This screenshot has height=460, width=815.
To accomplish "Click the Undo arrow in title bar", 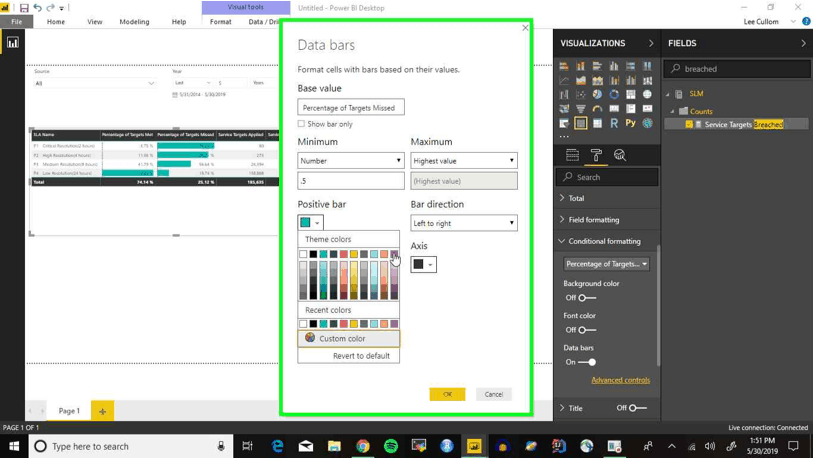I will tap(37, 8).
